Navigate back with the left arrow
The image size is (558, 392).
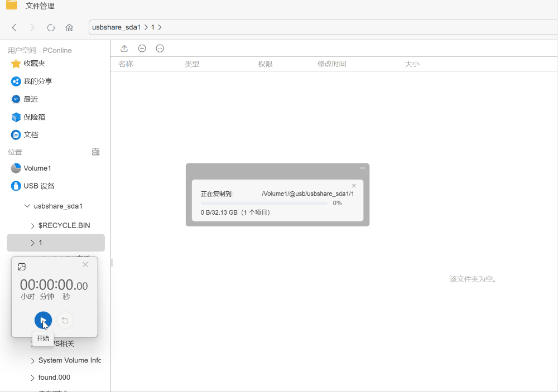[15, 27]
